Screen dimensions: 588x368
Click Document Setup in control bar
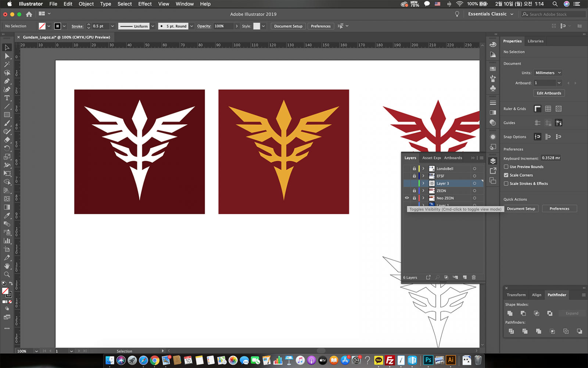click(x=288, y=26)
